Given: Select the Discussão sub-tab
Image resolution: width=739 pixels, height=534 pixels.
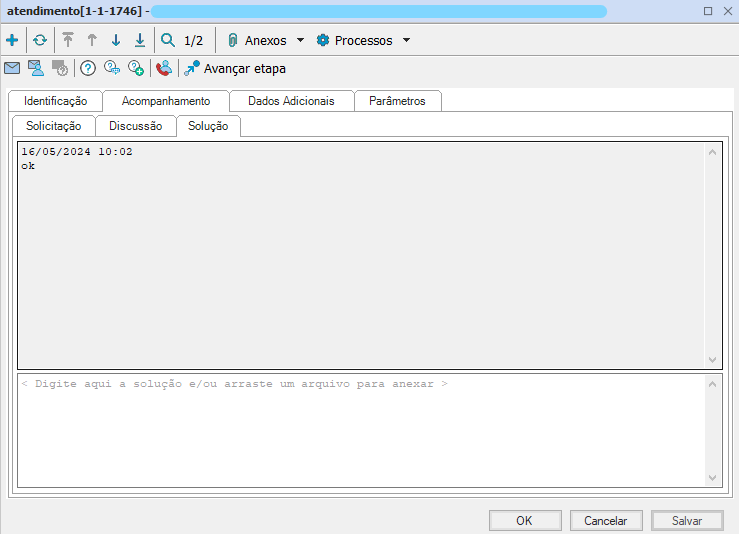Looking at the screenshot, I should (x=135, y=126).
